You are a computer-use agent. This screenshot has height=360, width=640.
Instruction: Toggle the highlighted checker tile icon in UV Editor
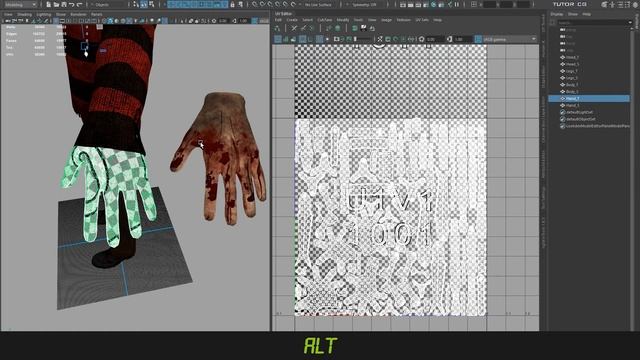302,39
